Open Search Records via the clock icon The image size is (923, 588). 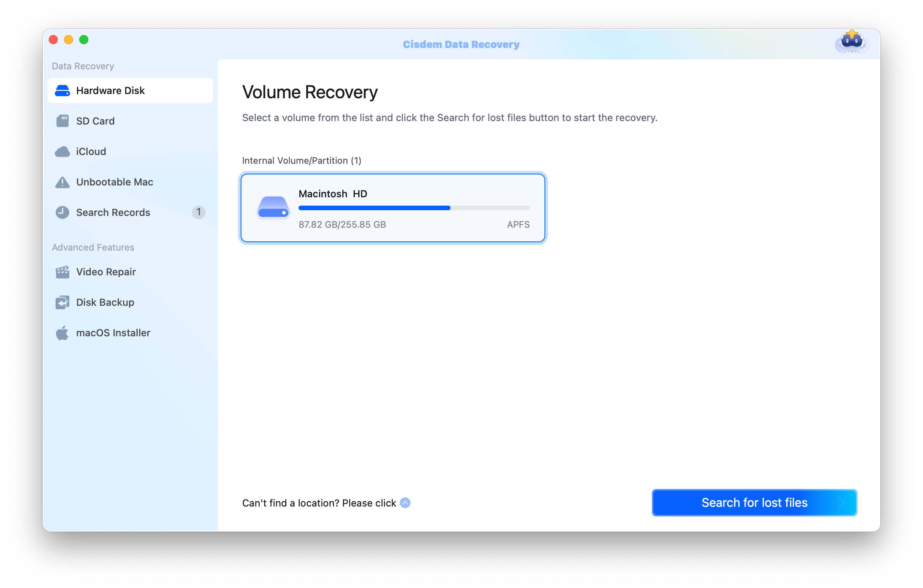click(62, 213)
